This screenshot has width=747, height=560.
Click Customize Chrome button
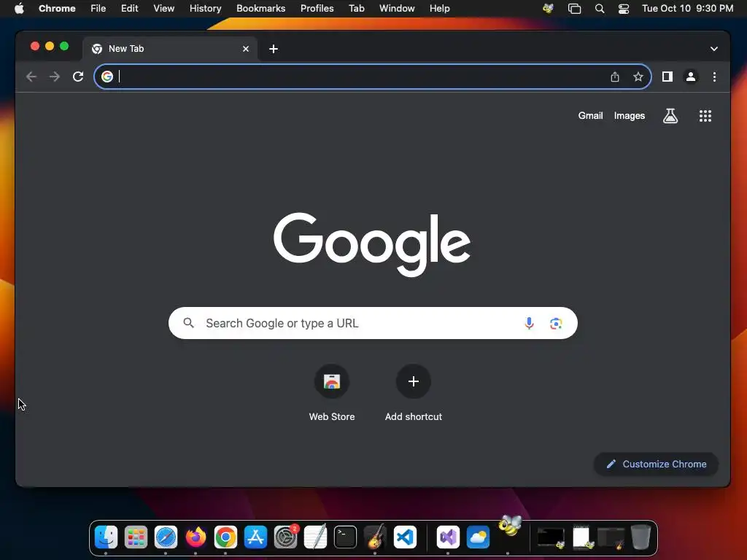tap(657, 464)
